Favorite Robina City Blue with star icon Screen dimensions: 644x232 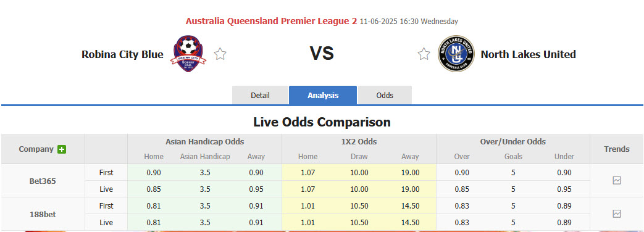220,54
